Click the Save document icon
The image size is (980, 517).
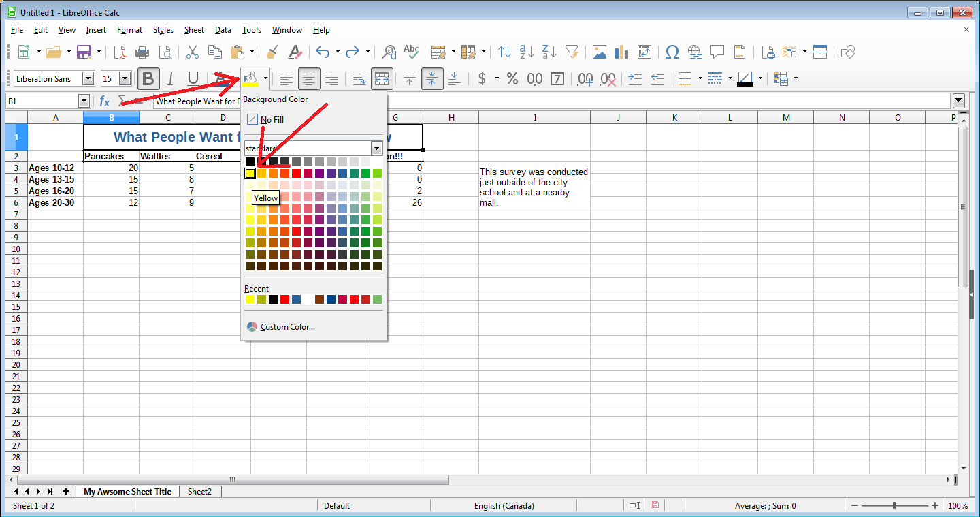tap(84, 52)
